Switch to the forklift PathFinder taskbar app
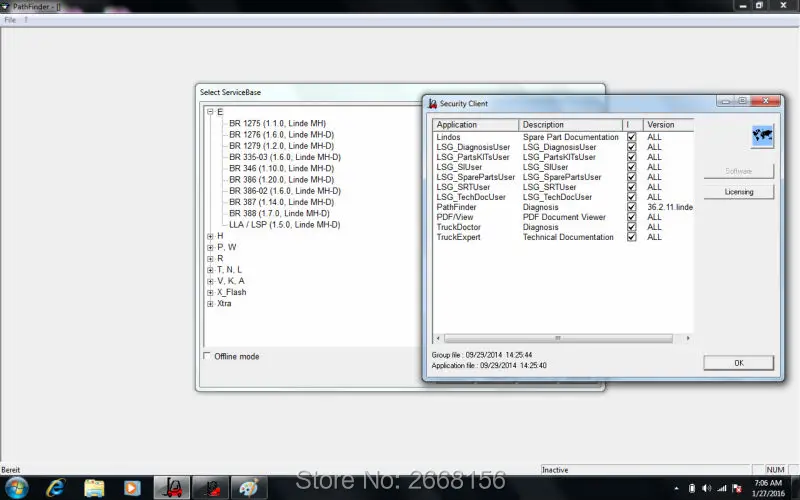The width and height of the screenshot is (800, 500). tap(172, 488)
